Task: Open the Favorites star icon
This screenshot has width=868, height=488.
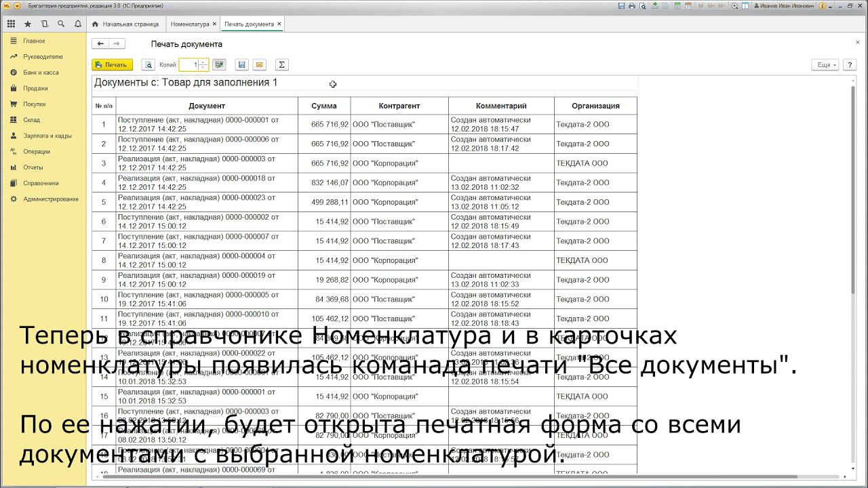Action: (28, 24)
